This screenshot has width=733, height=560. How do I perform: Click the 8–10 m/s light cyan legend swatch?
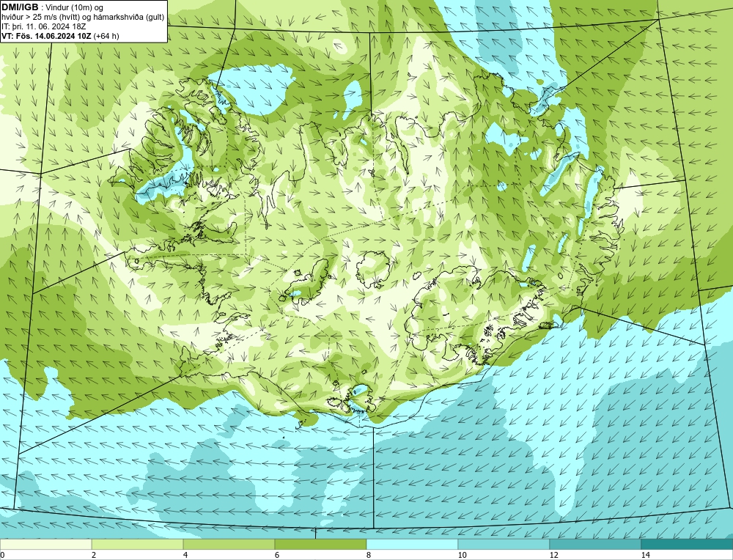[412, 545]
